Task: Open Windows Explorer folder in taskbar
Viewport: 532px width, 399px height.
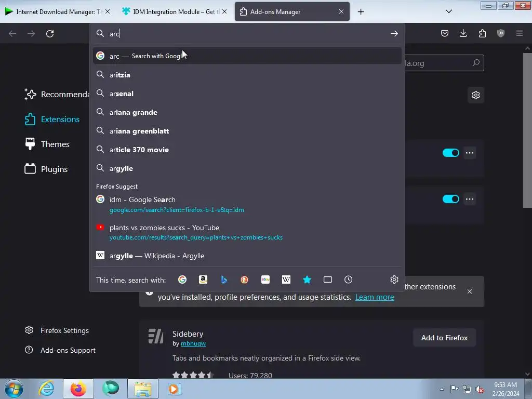Action: (x=143, y=389)
